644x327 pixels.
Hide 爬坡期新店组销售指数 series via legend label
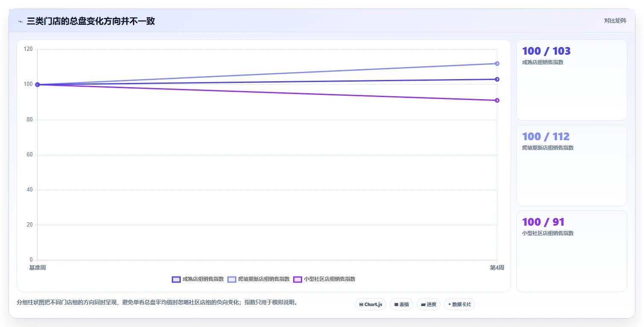click(264, 279)
